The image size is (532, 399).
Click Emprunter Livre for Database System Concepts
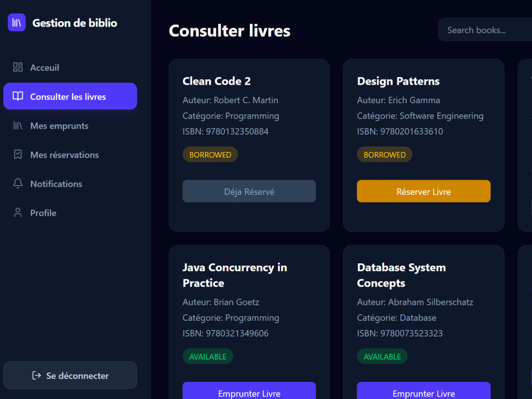[423, 390]
